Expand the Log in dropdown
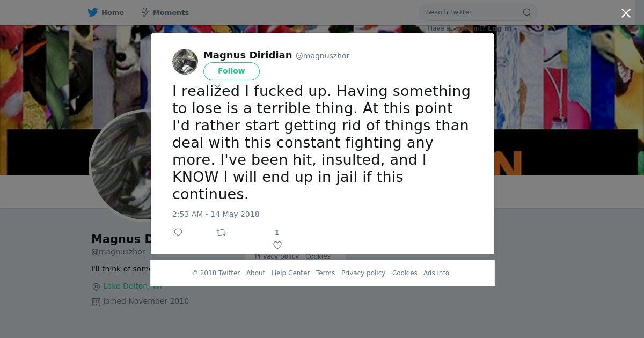The width and height of the screenshot is (644, 338). [502, 28]
